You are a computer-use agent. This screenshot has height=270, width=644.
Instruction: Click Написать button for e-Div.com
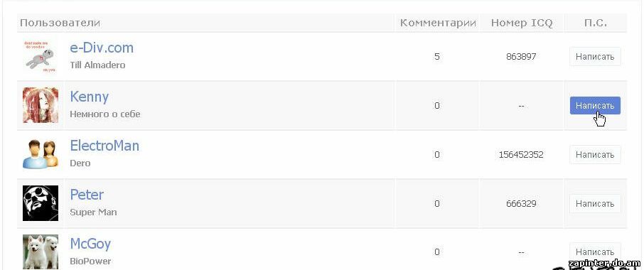coord(595,57)
